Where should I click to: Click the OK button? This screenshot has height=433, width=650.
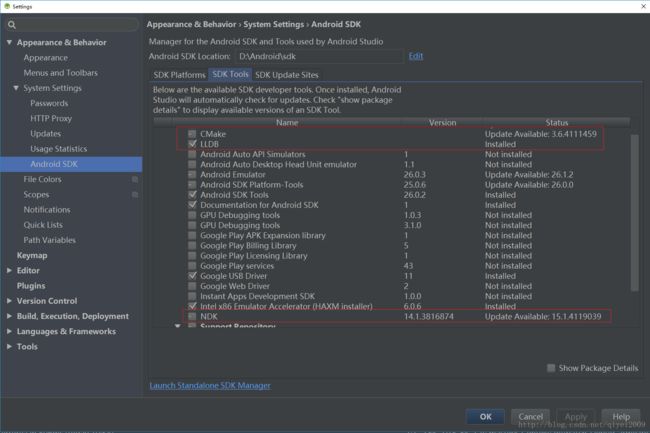coord(485,417)
